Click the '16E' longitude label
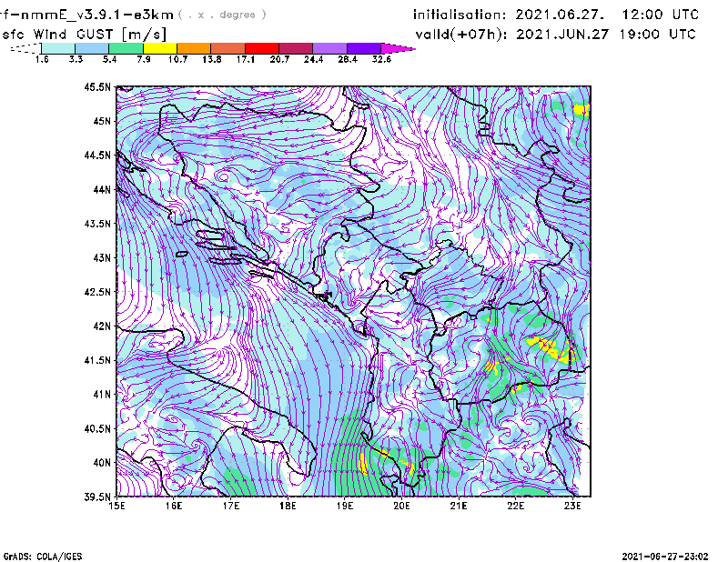728x562 pixels. (174, 506)
